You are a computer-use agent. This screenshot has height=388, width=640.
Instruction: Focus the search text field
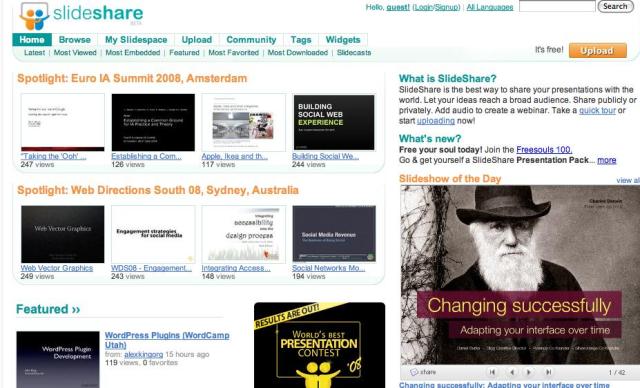pos(557,6)
